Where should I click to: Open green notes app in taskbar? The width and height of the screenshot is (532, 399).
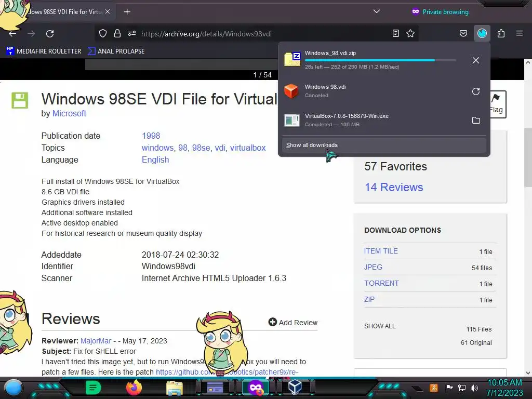click(x=94, y=388)
